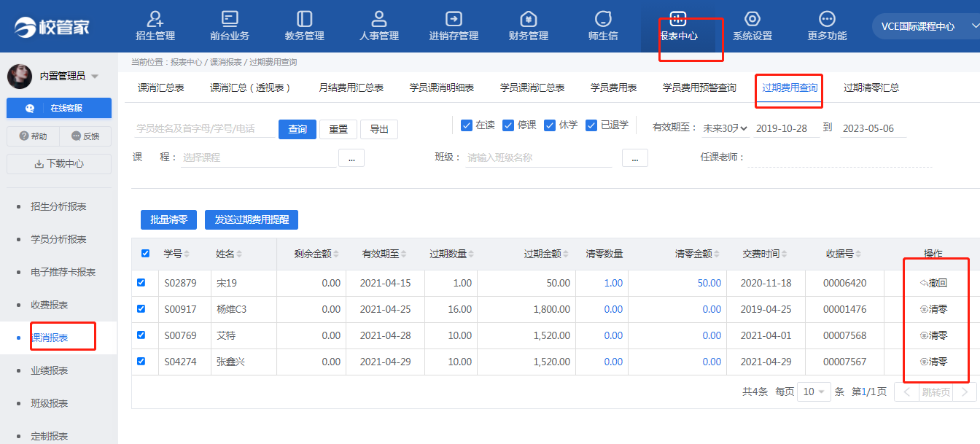This screenshot has height=444, width=980.
Task: Click 撤回 for student 宋19
Action: pos(933,283)
